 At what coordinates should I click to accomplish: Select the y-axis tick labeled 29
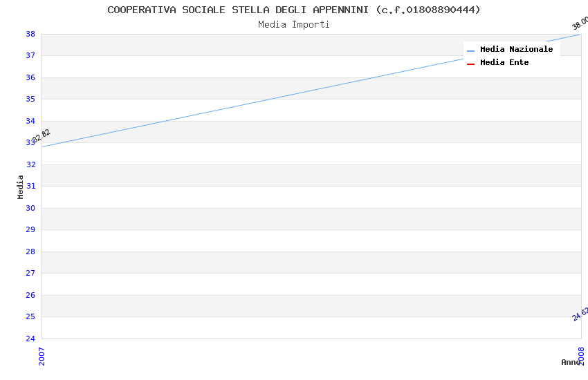point(30,229)
